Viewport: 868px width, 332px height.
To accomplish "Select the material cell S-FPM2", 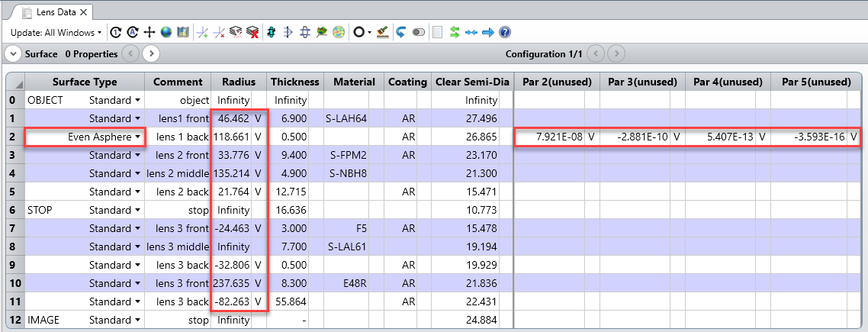I will (x=347, y=155).
